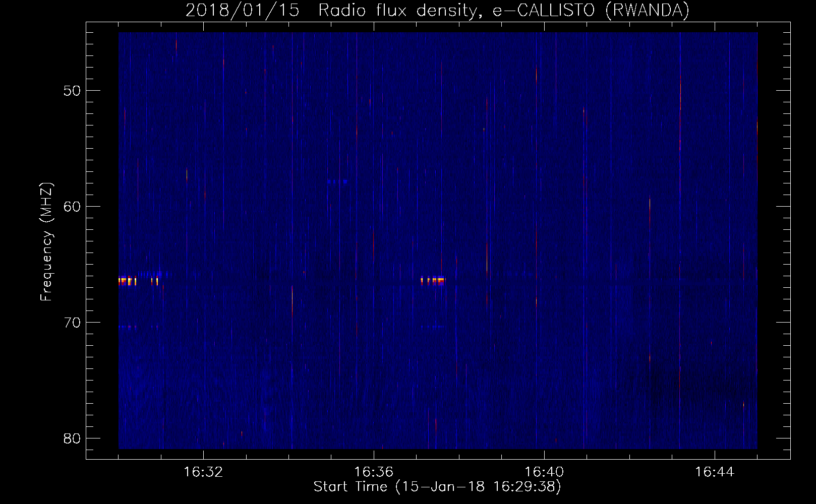Click the time tick label '16:36'
This screenshot has width=816, height=504.
coord(374,472)
